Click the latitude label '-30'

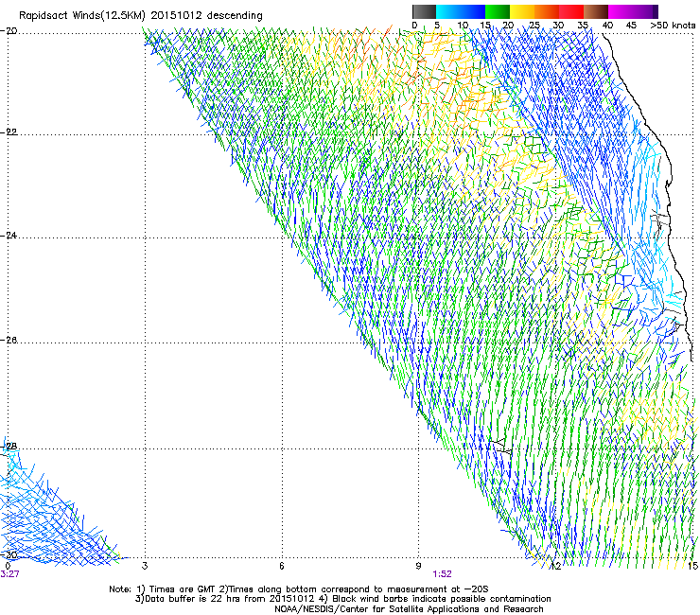[x=9, y=554]
